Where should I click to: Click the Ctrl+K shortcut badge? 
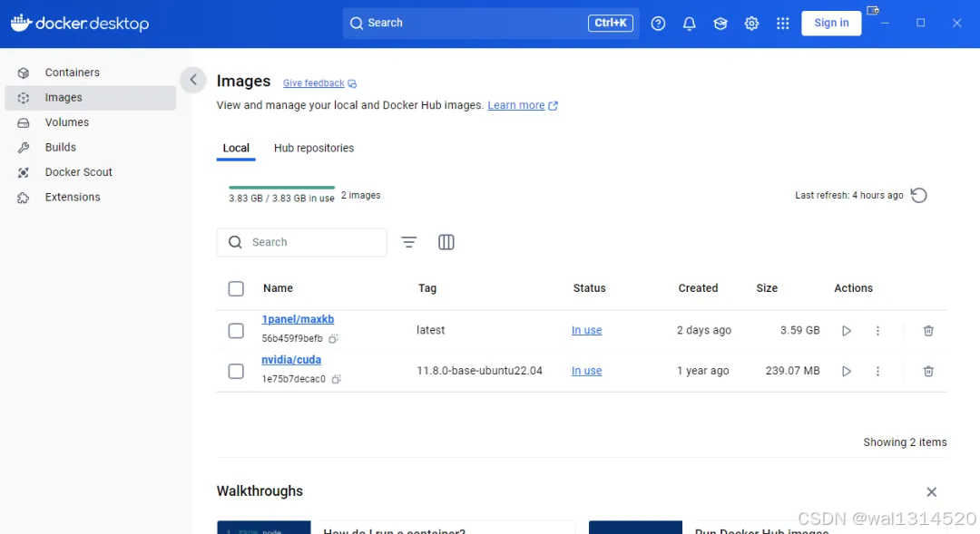pyautogui.click(x=611, y=23)
